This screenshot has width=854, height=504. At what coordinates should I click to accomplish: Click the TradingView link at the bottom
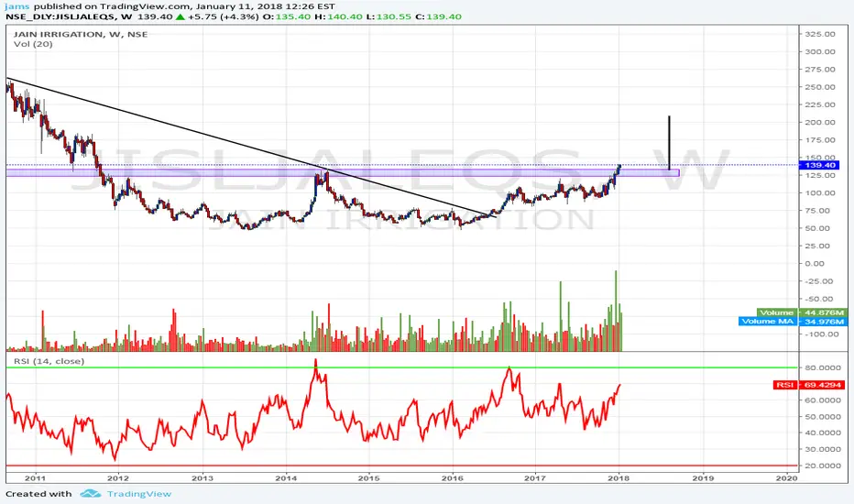(139, 494)
